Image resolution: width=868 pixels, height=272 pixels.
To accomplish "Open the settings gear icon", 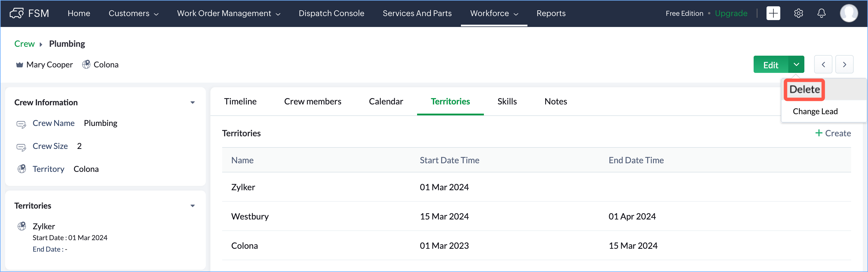I will tap(798, 13).
